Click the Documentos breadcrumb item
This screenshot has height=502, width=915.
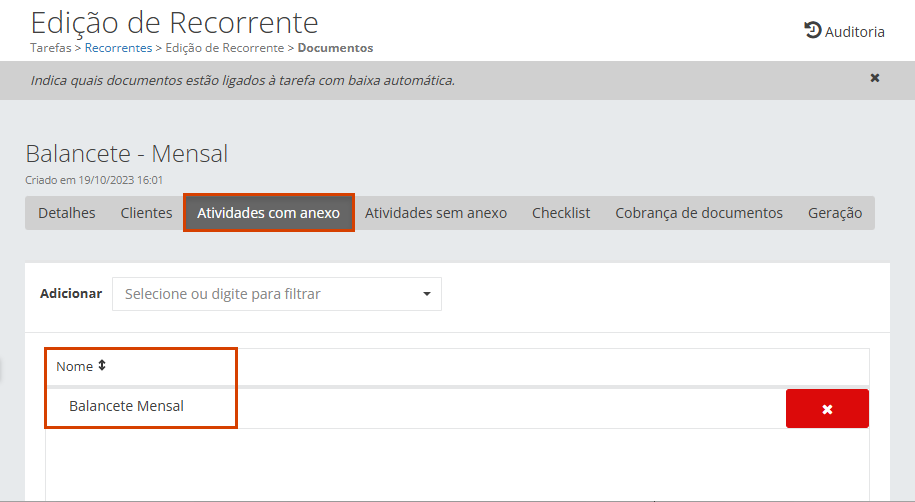pos(335,48)
